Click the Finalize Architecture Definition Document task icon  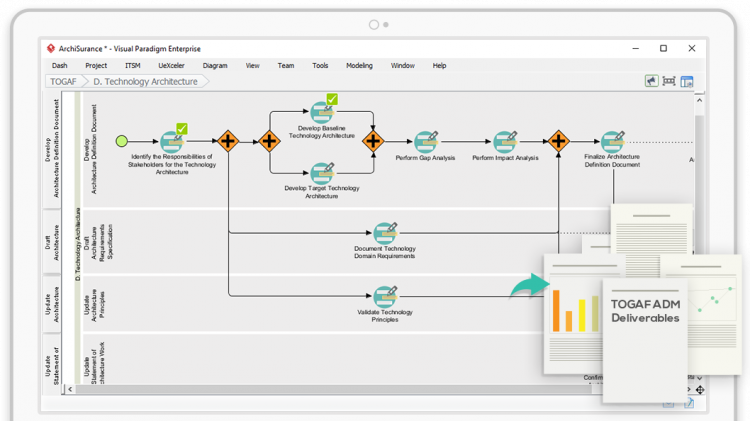tap(612, 141)
